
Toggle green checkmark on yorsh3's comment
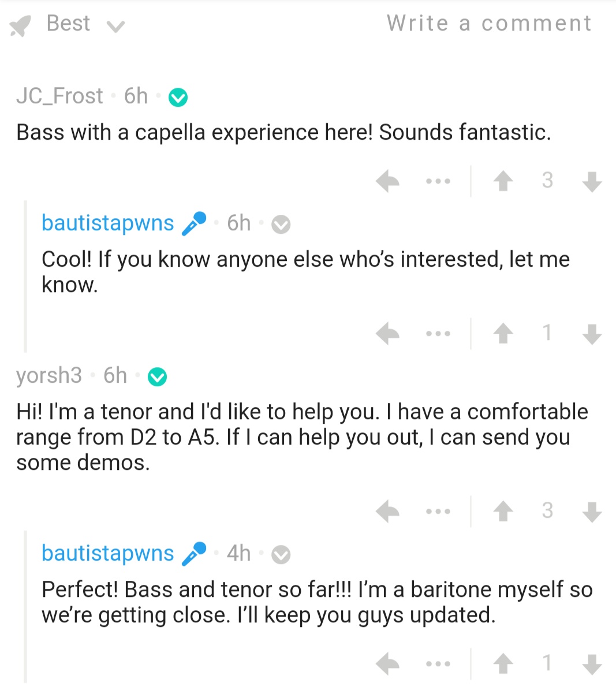click(x=157, y=377)
